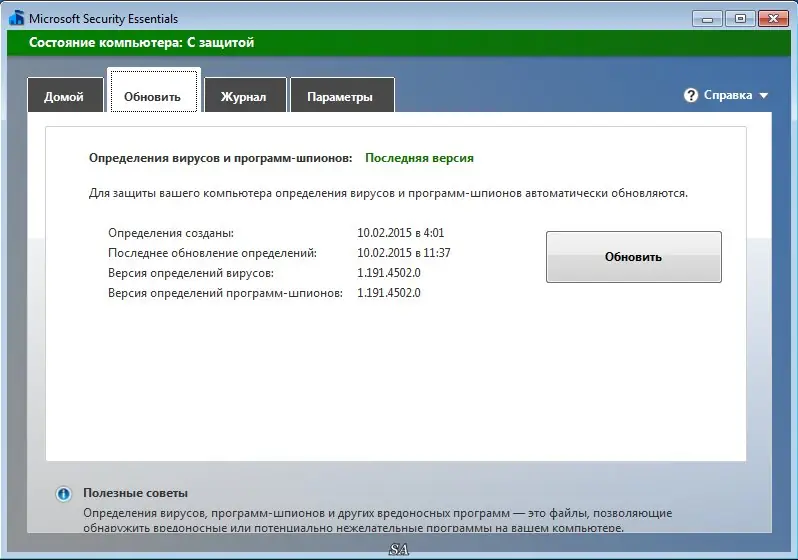This screenshot has width=798, height=560.
Task: Click the creation date 10.02.2015 в 4:01
Action: pyautogui.click(x=401, y=233)
